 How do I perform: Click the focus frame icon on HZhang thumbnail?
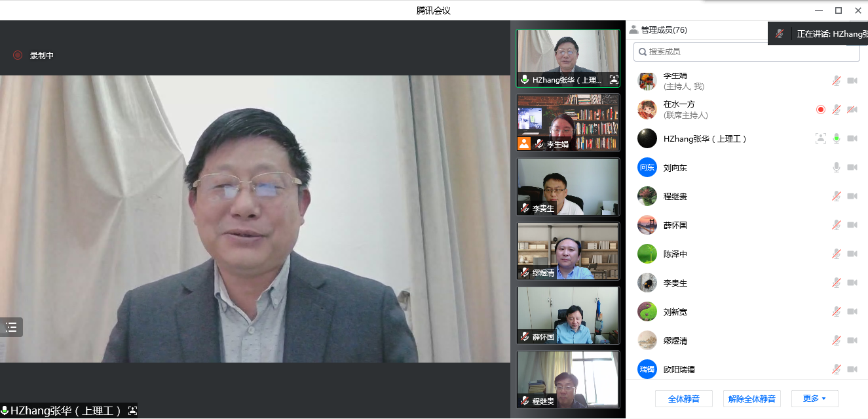point(613,80)
